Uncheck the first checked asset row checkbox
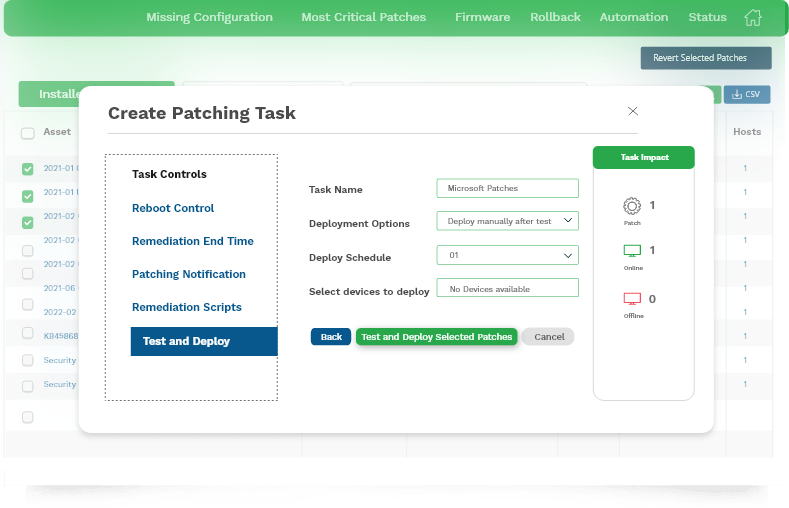 click(x=28, y=169)
